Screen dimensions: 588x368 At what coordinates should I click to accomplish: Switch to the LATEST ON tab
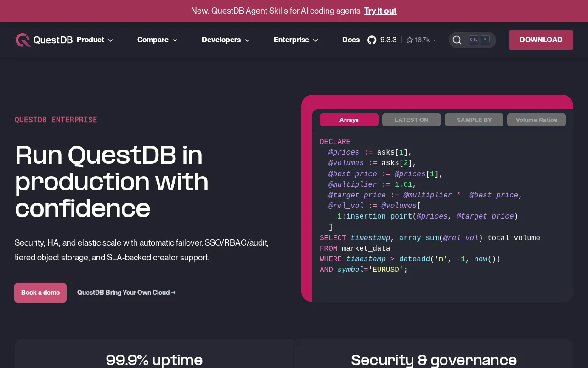point(412,120)
